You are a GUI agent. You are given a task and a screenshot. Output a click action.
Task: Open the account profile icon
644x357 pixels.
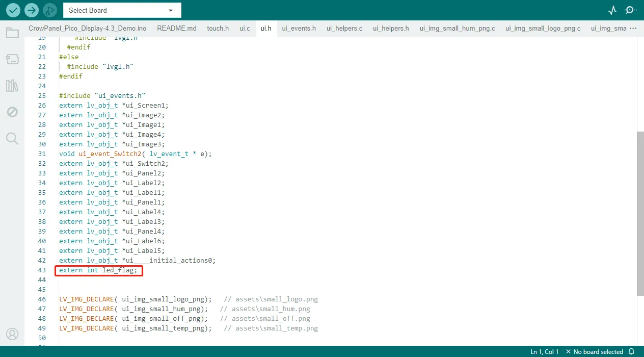coord(12,334)
